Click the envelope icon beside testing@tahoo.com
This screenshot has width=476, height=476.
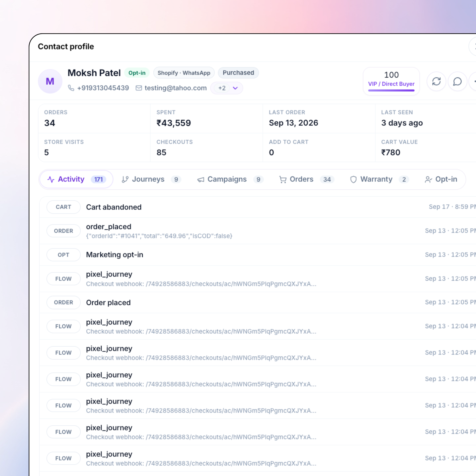click(x=139, y=88)
